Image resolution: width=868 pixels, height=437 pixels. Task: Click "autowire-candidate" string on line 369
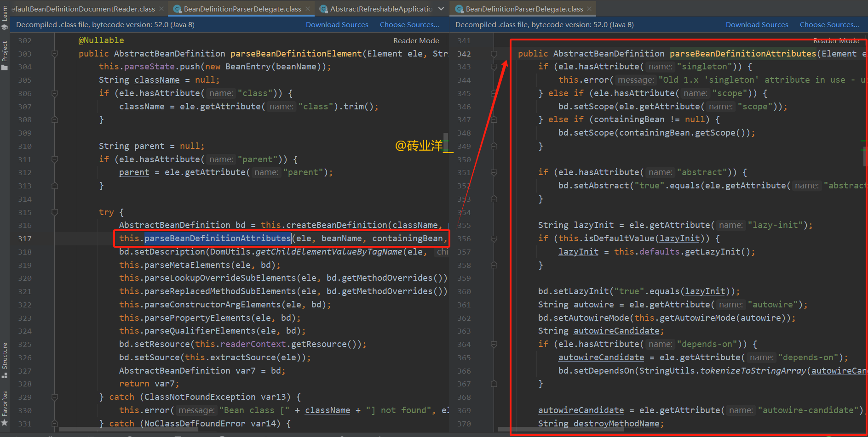click(x=809, y=410)
